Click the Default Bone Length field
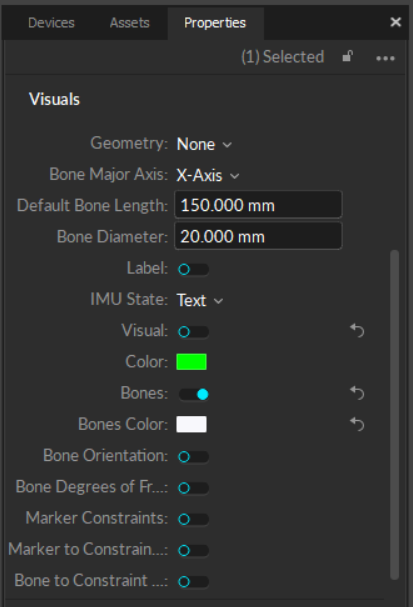This screenshot has height=607, width=413. (x=258, y=205)
